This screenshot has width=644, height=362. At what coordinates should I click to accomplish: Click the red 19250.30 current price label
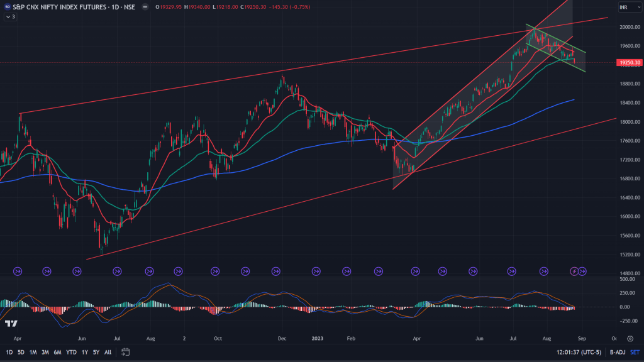[x=629, y=63]
